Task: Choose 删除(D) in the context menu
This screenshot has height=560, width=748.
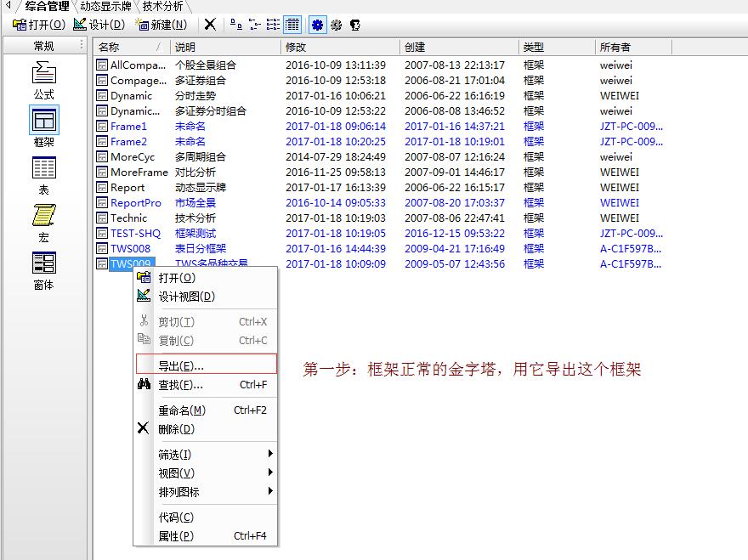Action: coord(206,428)
